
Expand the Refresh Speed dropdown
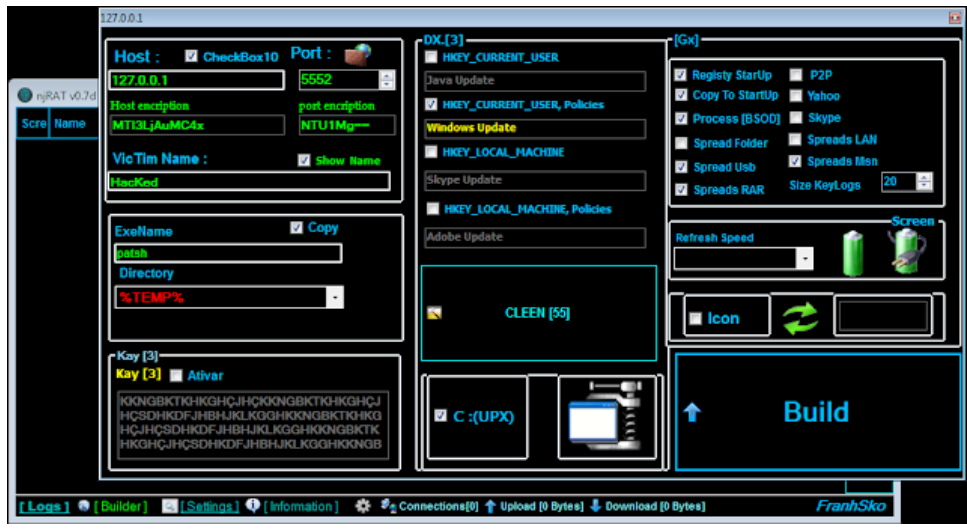(805, 259)
